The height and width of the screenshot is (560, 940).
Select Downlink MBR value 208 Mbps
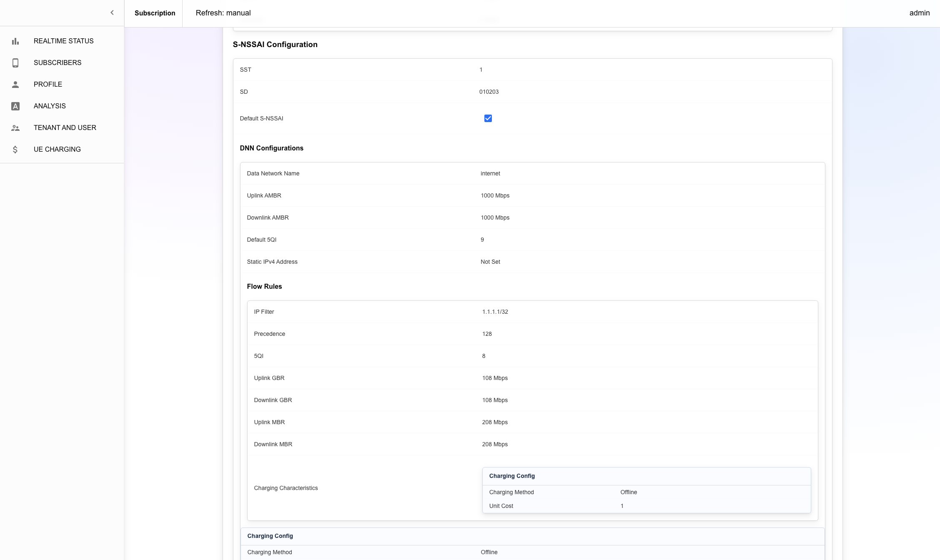(495, 444)
